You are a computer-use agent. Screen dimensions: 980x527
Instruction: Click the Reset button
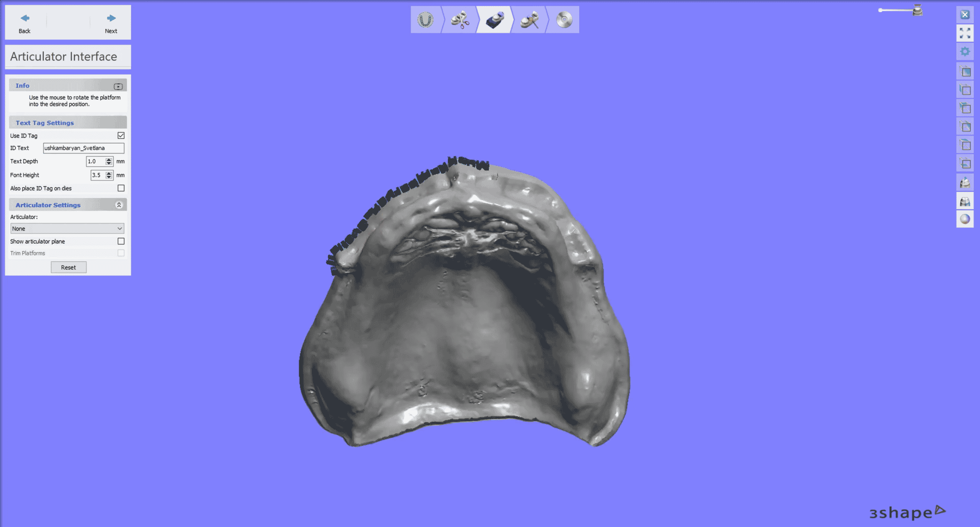(69, 267)
